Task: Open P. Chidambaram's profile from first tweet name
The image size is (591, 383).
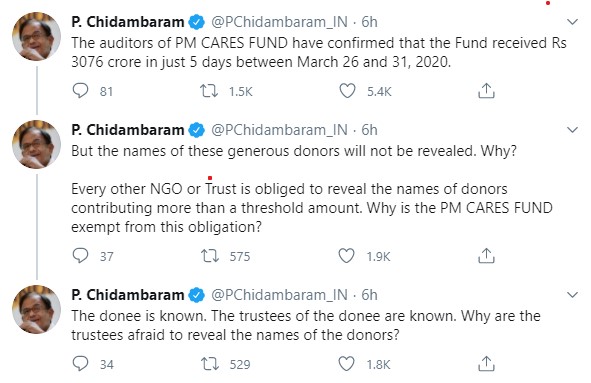Action: click(127, 22)
